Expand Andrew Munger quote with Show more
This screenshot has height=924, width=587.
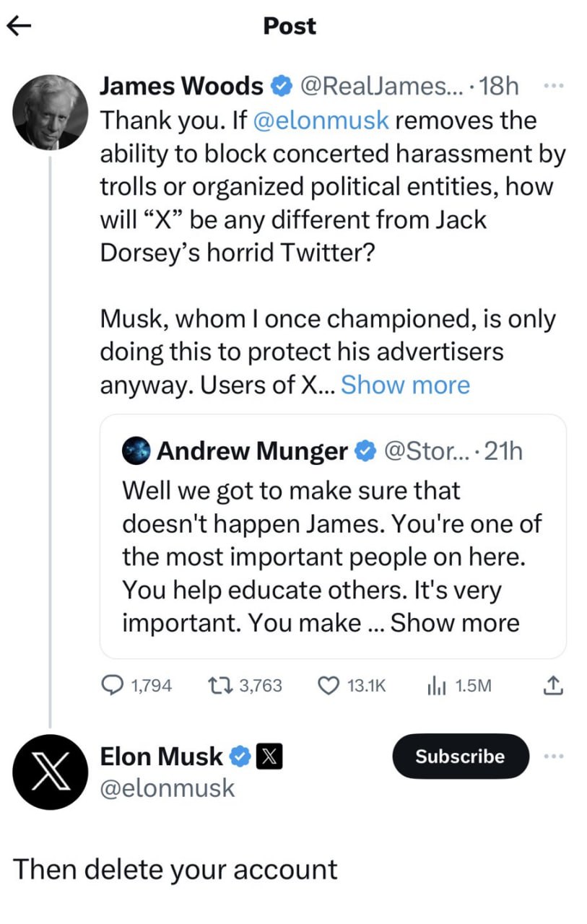(x=455, y=622)
